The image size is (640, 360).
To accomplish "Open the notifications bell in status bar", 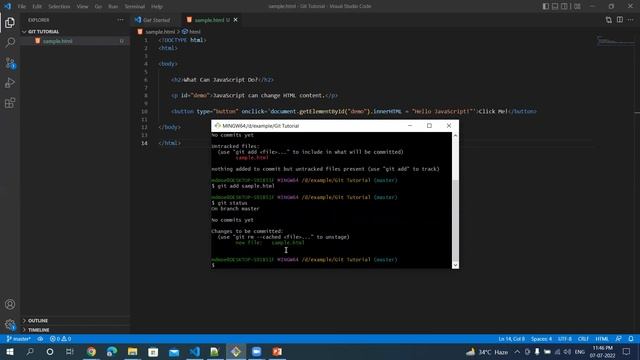I will pos(631,339).
